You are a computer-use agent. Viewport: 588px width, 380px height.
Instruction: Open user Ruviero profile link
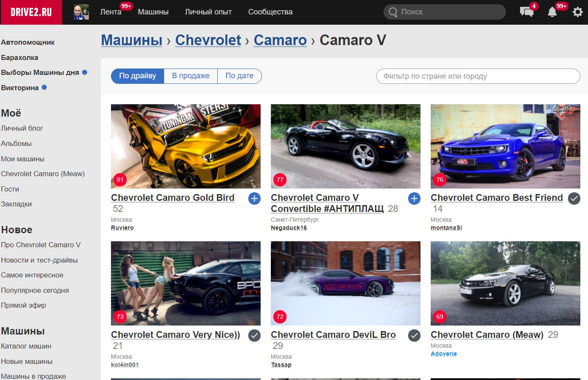(122, 228)
